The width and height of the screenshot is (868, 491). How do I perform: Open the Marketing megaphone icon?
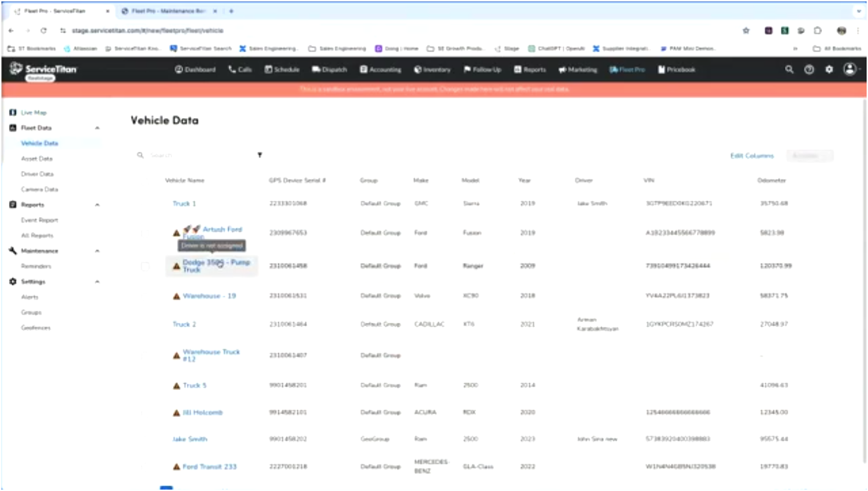pyautogui.click(x=562, y=69)
